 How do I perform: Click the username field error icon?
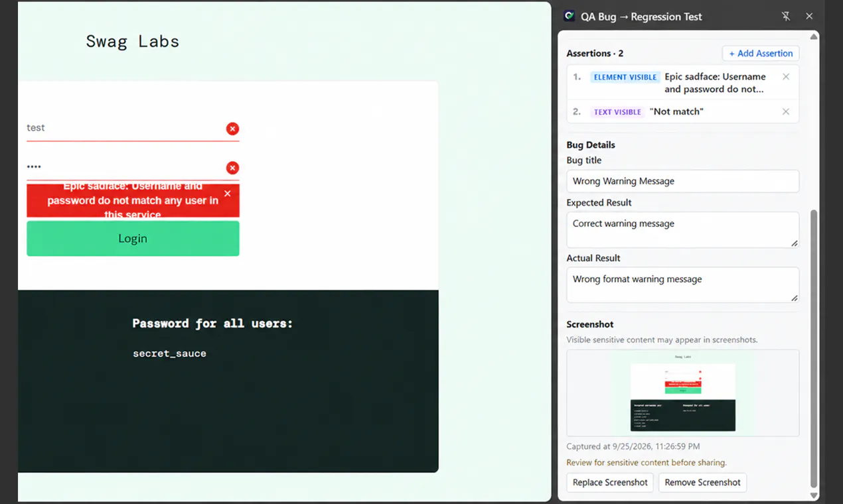click(232, 129)
